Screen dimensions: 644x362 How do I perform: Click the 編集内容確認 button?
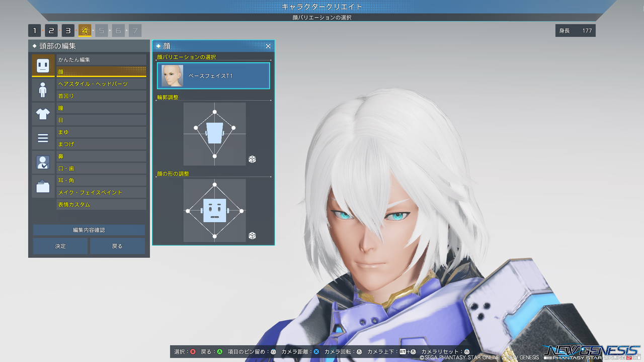(89, 230)
